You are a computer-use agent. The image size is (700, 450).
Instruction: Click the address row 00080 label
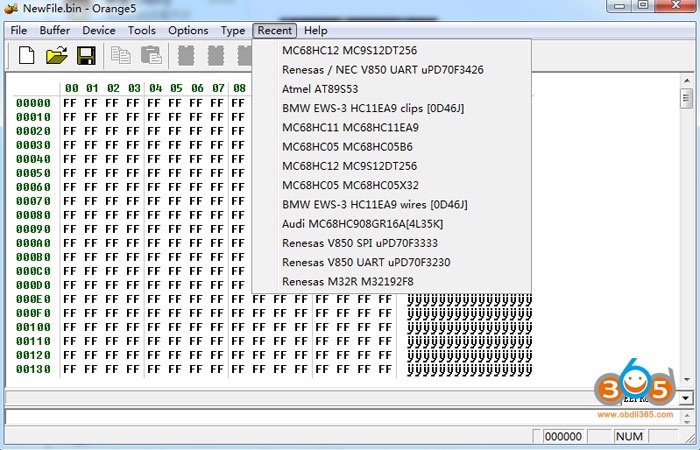point(33,215)
